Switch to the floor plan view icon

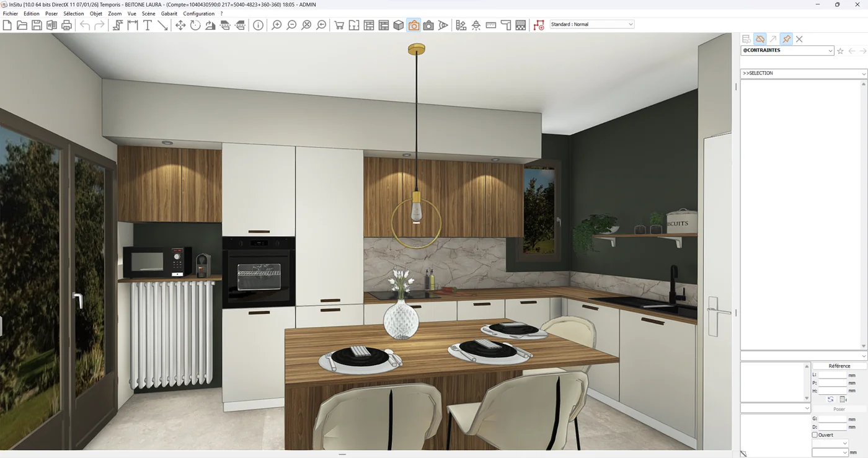coord(354,25)
